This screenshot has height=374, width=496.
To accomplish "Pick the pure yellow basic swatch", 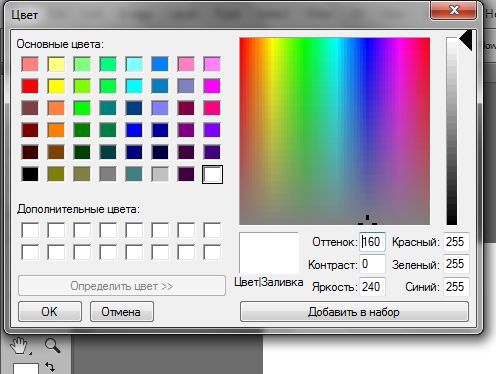I will 56,86.
